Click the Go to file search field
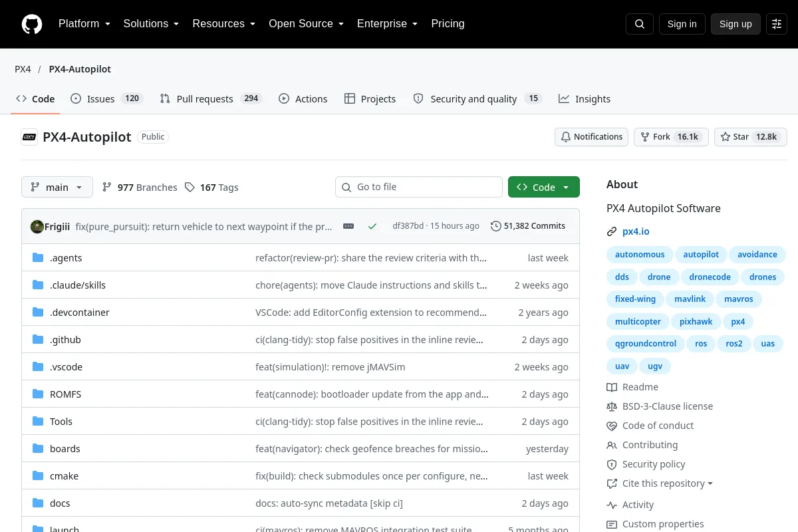The image size is (798, 532). (x=419, y=187)
